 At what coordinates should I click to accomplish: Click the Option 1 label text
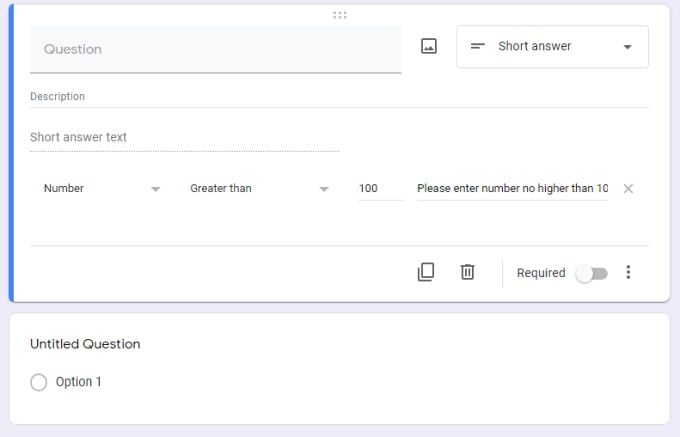[79, 382]
